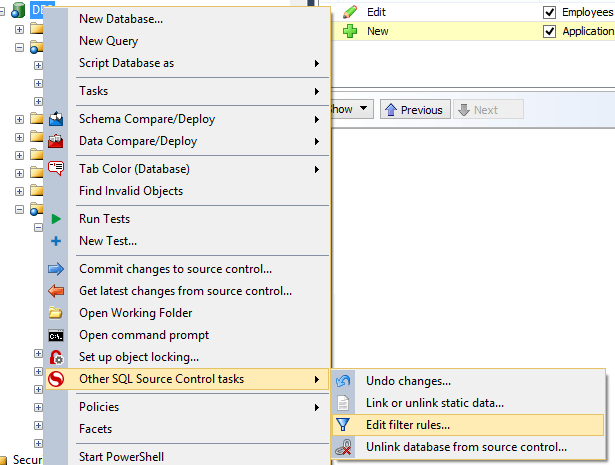615x465 pixels.
Task: Click the Set up object locking icon
Action: coord(56,357)
